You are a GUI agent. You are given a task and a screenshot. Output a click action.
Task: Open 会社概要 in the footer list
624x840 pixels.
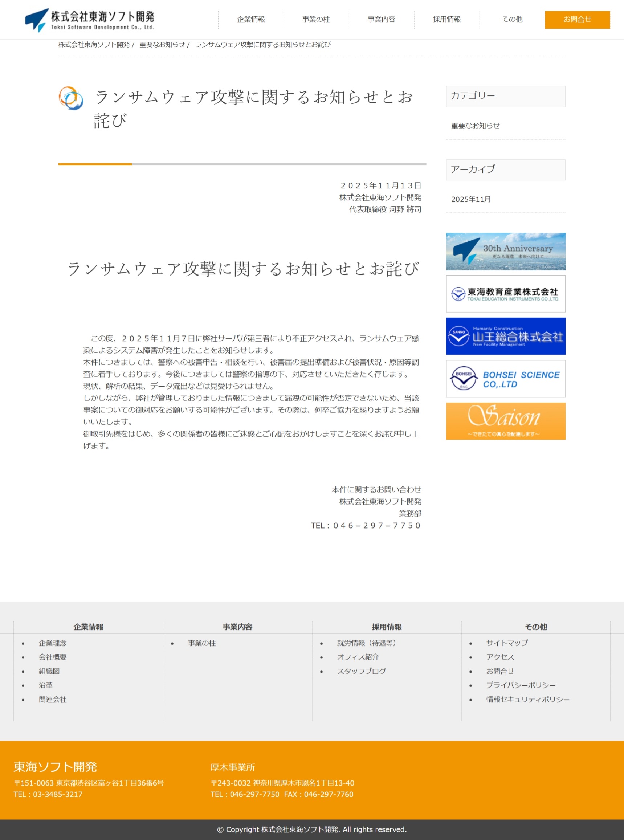pos(53,657)
